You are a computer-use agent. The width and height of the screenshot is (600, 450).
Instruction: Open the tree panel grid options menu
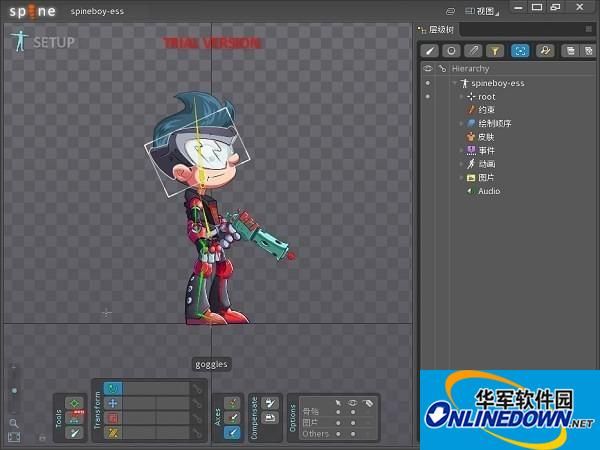tap(589, 29)
